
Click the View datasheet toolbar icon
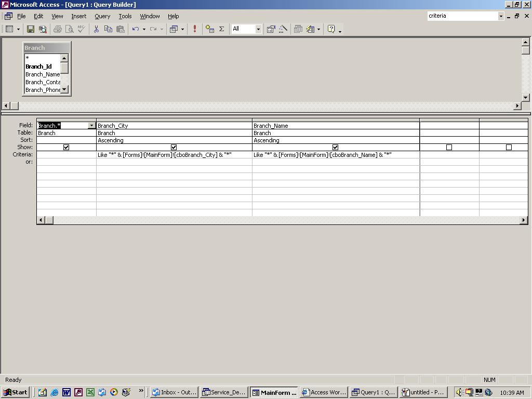9,29
